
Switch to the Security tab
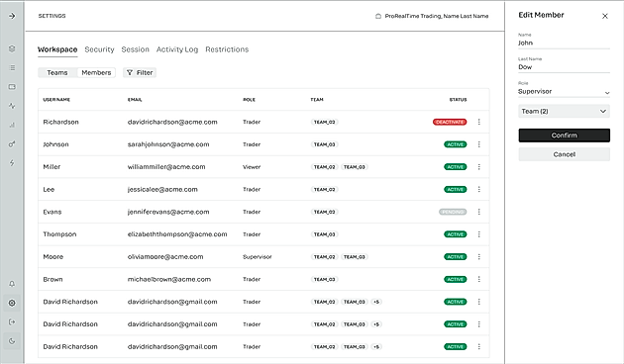coord(99,49)
